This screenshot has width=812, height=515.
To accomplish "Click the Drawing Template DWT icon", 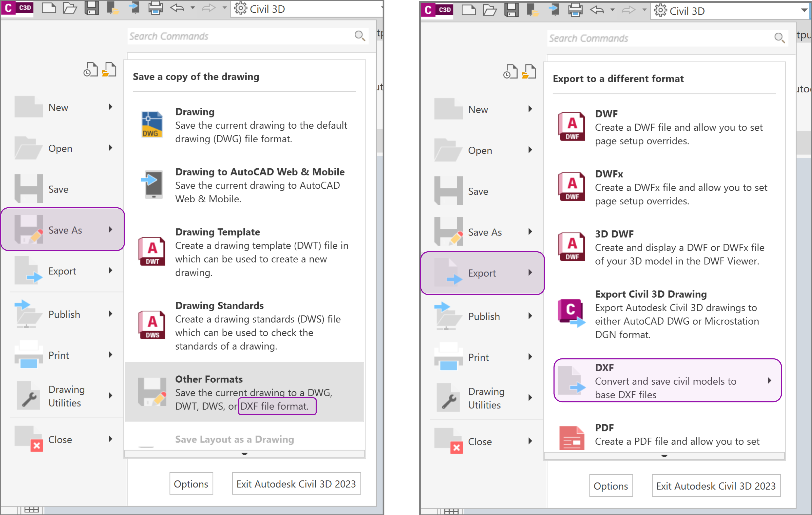I will click(151, 252).
